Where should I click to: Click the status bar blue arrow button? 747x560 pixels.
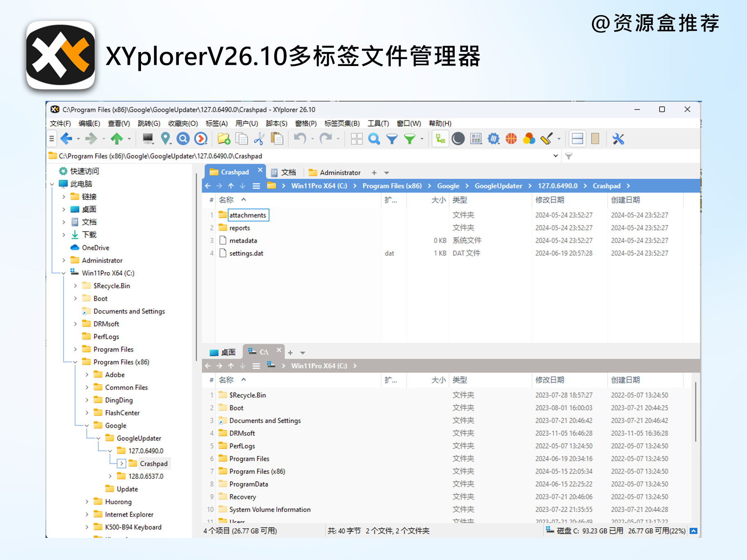[693, 531]
